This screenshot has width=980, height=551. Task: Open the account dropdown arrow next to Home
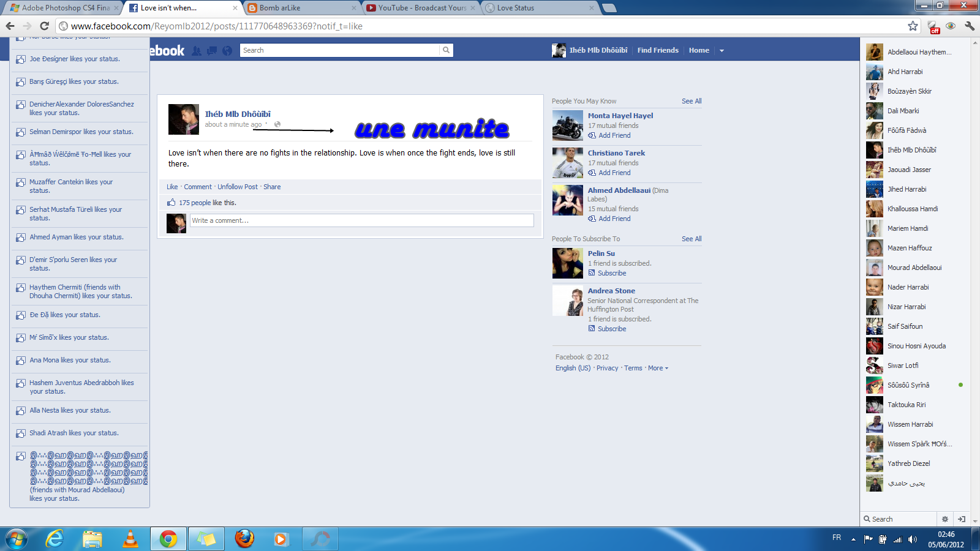coord(722,51)
